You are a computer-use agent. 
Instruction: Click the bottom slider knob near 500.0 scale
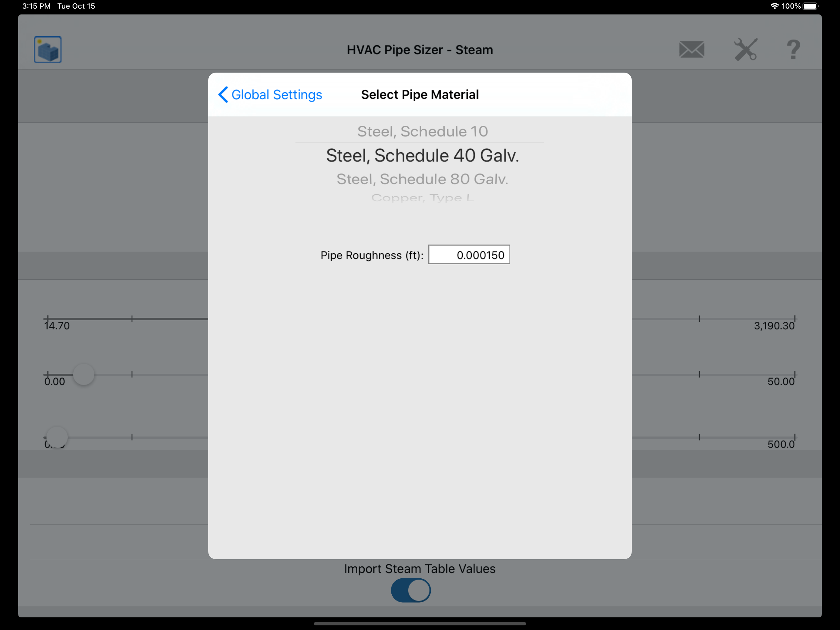[57, 437]
